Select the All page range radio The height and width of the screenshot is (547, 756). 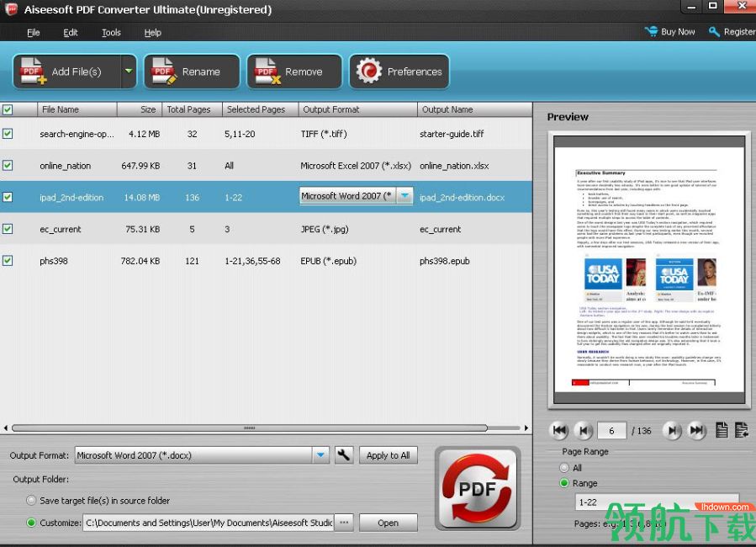pos(564,467)
